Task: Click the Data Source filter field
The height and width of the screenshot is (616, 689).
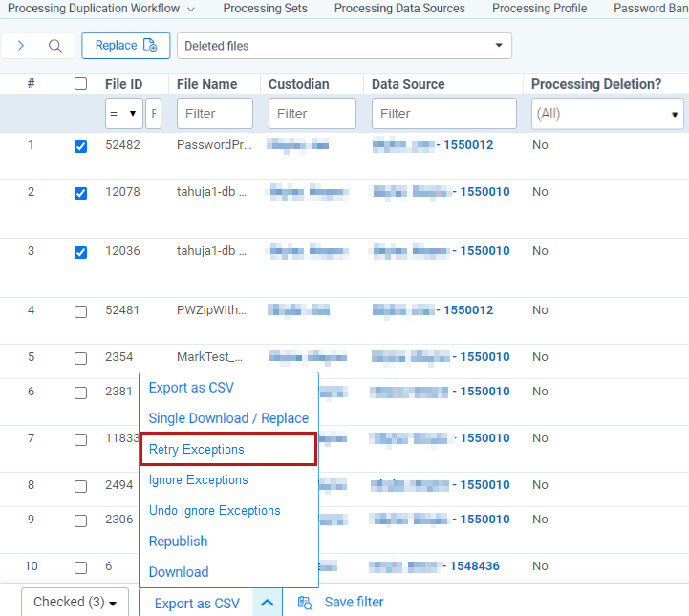Action: [444, 114]
